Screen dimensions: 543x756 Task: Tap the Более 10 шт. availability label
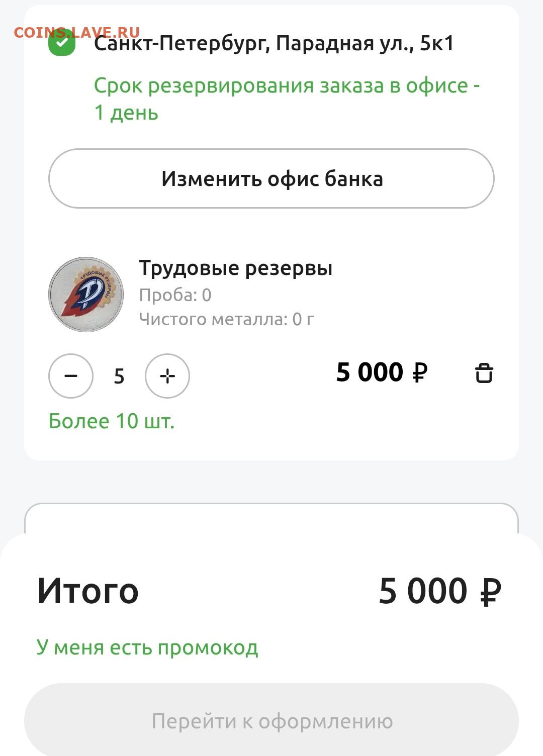click(x=112, y=421)
